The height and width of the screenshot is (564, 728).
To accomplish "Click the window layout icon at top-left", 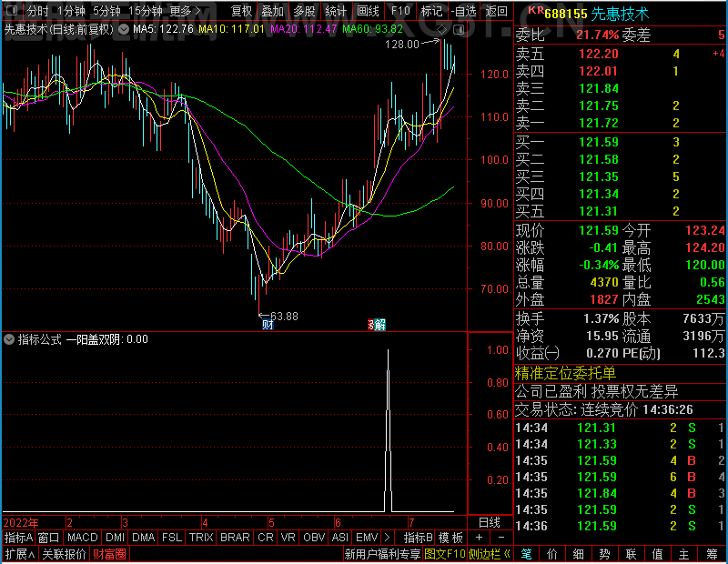I will pyautogui.click(x=12, y=10).
